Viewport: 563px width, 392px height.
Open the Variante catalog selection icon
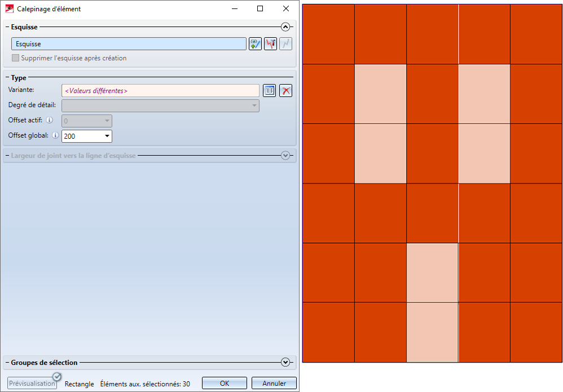[x=269, y=90]
